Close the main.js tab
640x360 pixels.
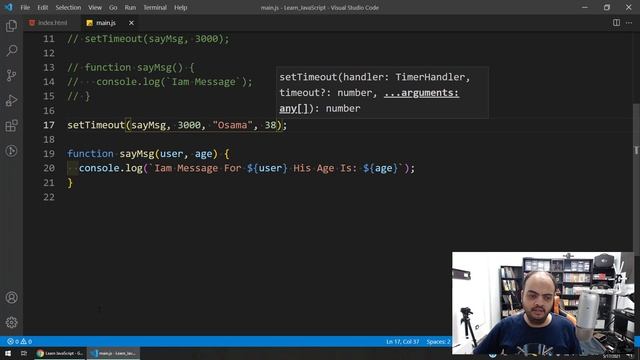(x=131, y=23)
